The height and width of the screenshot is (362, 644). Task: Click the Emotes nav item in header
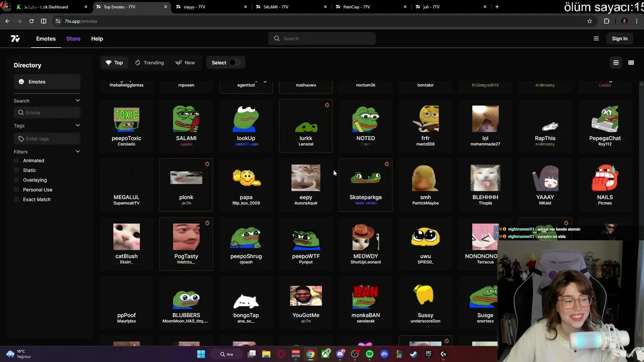tap(46, 39)
